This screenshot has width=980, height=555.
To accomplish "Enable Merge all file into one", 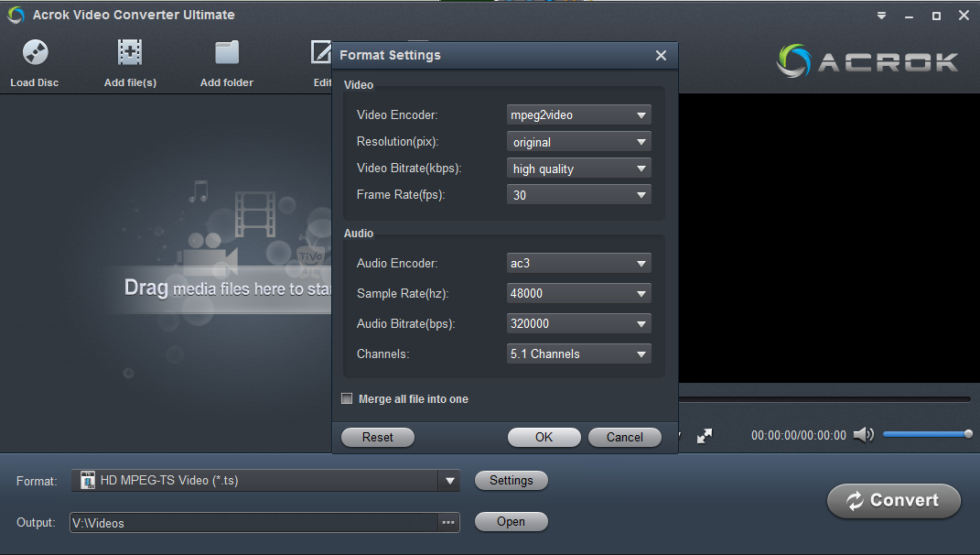I will click(347, 398).
